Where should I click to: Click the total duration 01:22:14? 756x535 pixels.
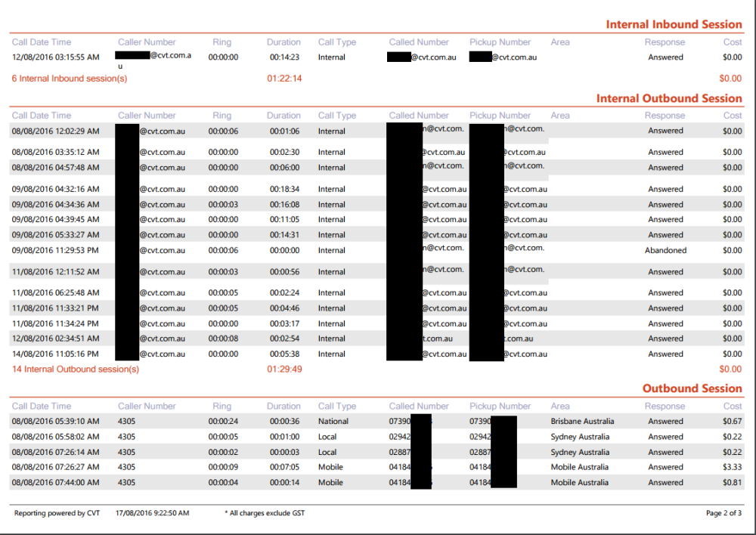point(284,79)
